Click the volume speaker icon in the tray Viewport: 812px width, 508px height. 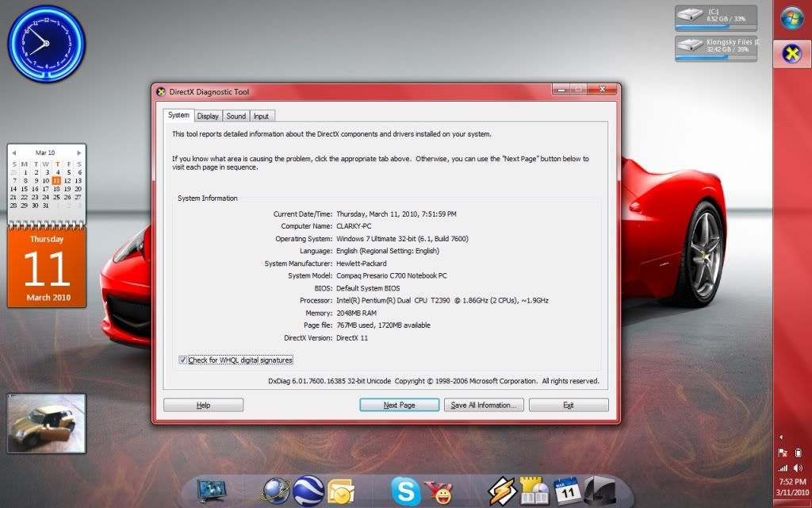pyautogui.click(x=798, y=468)
